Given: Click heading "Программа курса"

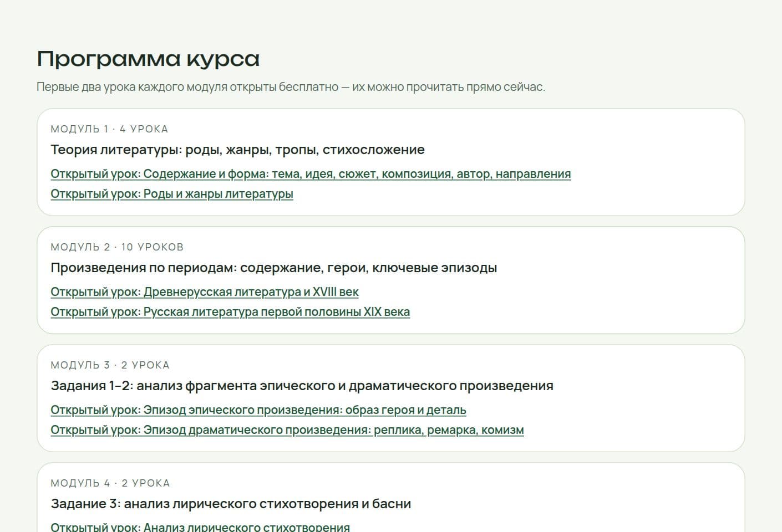Looking at the screenshot, I should pos(148,59).
